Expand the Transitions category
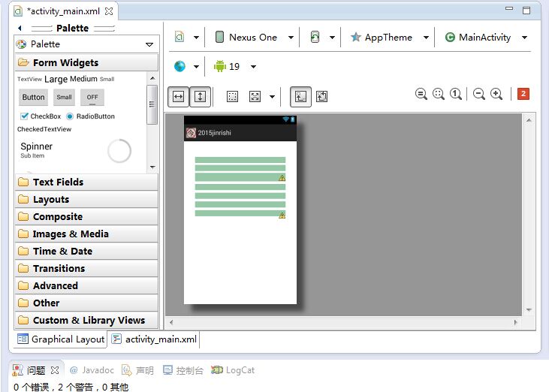 pos(86,268)
